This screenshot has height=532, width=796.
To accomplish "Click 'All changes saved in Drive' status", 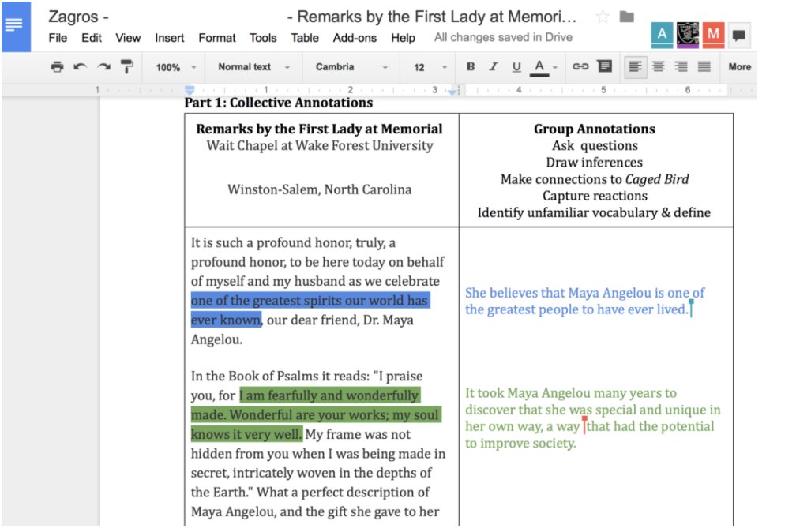I will tap(503, 38).
